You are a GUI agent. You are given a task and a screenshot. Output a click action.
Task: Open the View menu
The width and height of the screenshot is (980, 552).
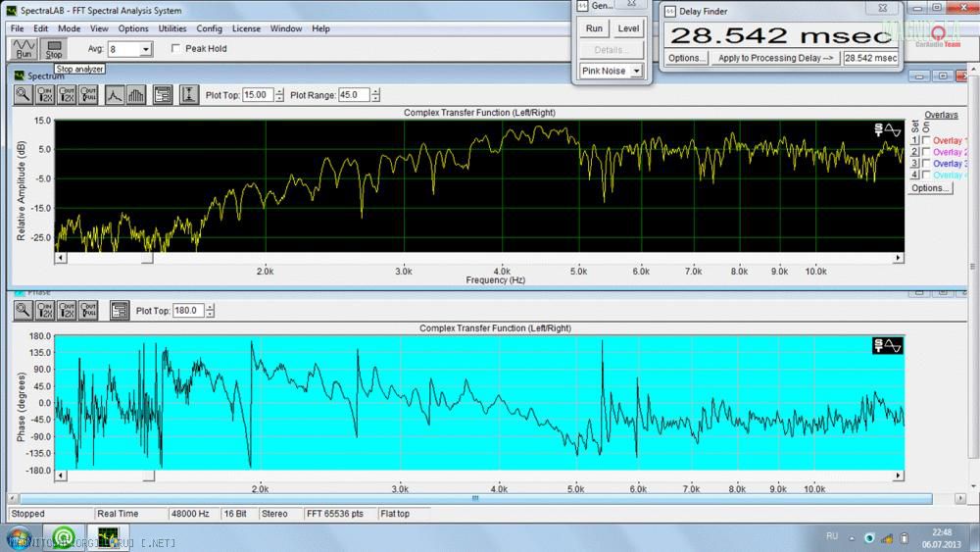(99, 28)
